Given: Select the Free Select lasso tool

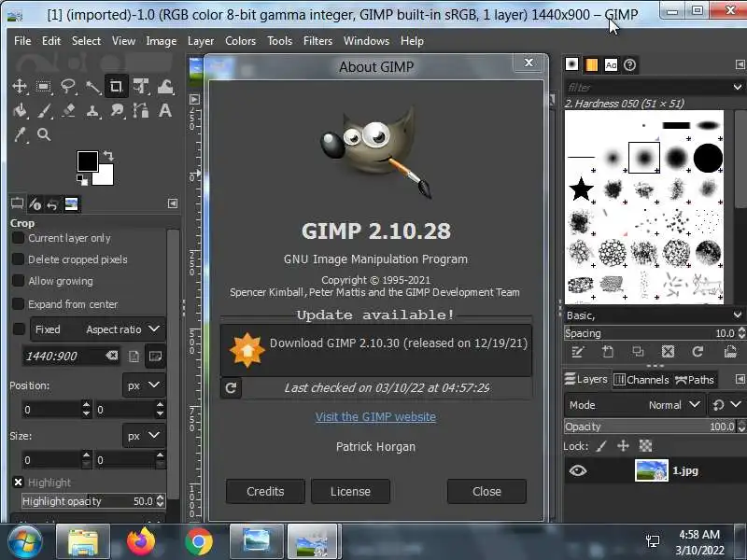Looking at the screenshot, I should [68, 86].
